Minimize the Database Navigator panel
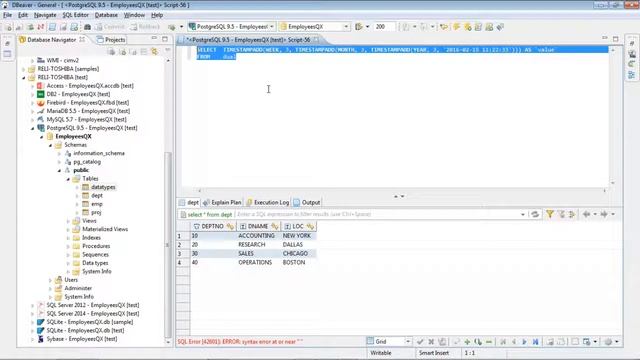The image size is (640, 360). coord(154,39)
